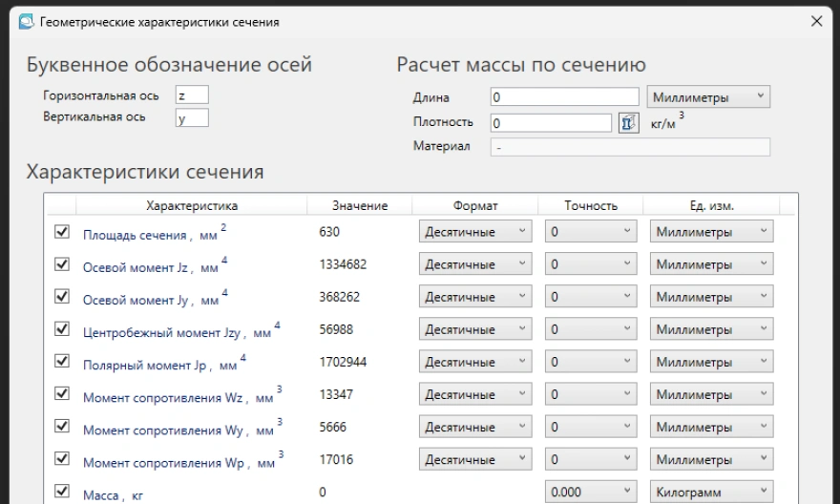Image resolution: width=840 pixels, height=504 pixels.
Task: Disable the Масса checkbox
Action: pos(63,492)
